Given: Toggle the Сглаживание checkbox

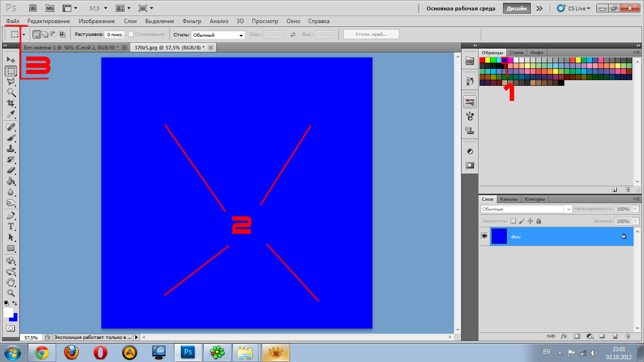Looking at the screenshot, I should [131, 34].
